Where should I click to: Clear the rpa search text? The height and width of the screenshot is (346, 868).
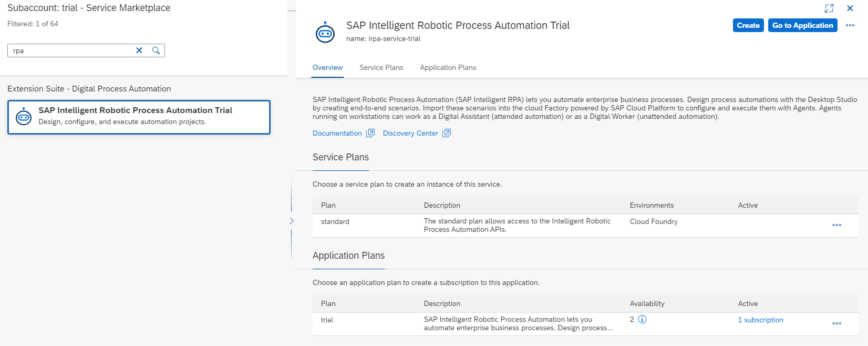(x=139, y=50)
